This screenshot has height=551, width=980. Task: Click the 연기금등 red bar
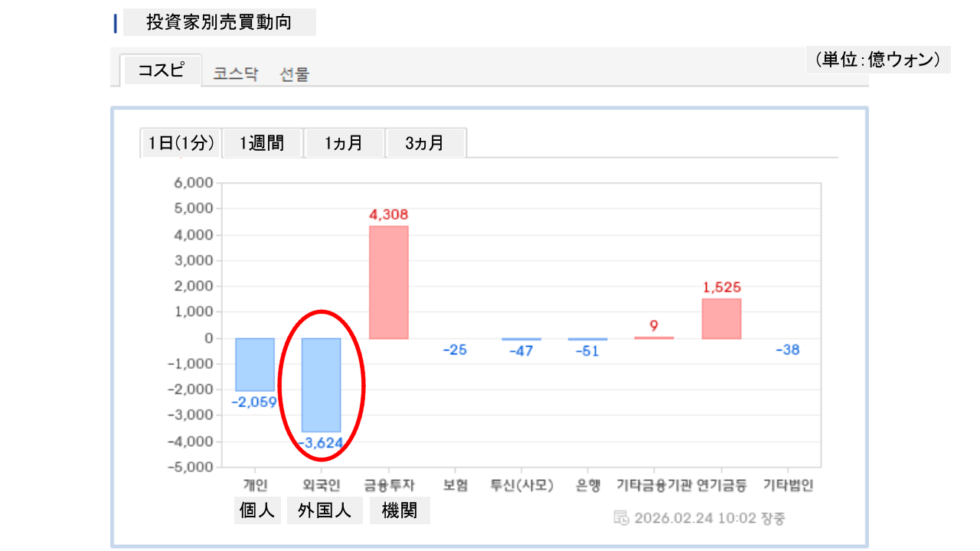(x=721, y=318)
